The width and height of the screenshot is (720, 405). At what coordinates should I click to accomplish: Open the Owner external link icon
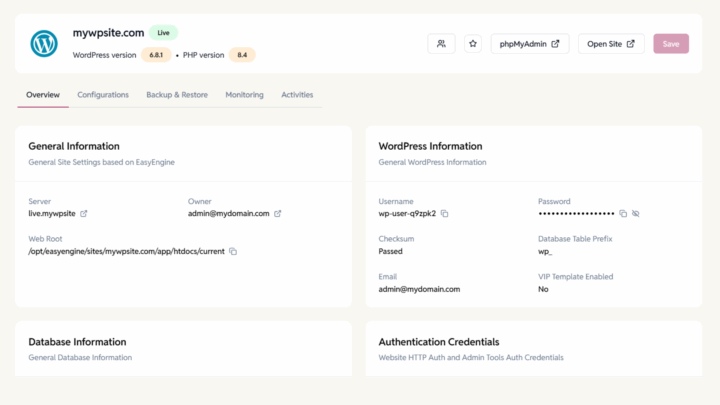pos(278,214)
